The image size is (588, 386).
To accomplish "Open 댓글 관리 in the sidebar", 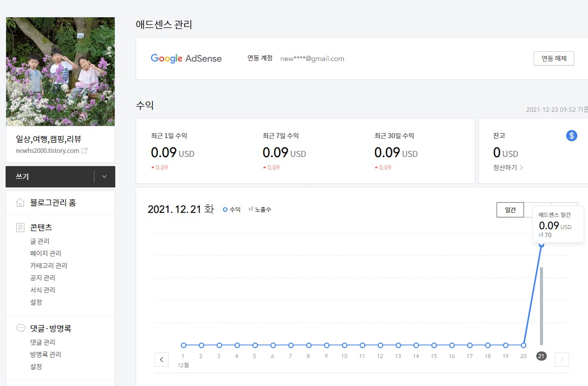I will pyautogui.click(x=42, y=342).
